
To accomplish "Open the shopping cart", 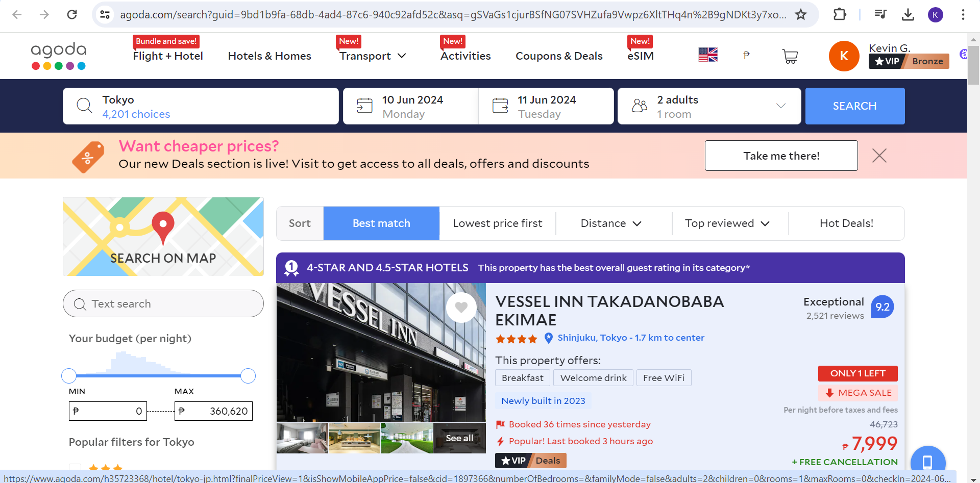I will tap(790, 56).
